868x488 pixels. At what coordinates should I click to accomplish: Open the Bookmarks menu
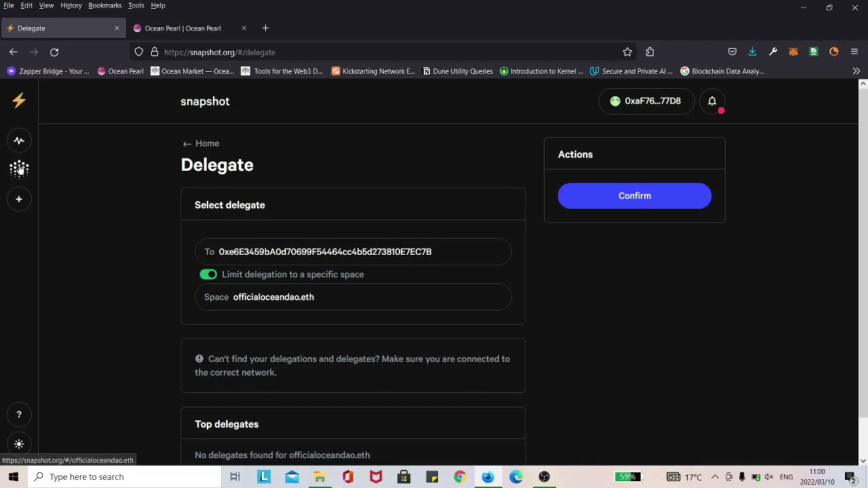[x=105, y=5]
